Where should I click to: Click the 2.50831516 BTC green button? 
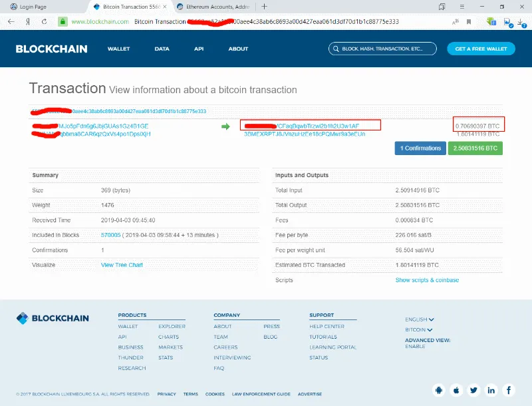pos(475,148)
